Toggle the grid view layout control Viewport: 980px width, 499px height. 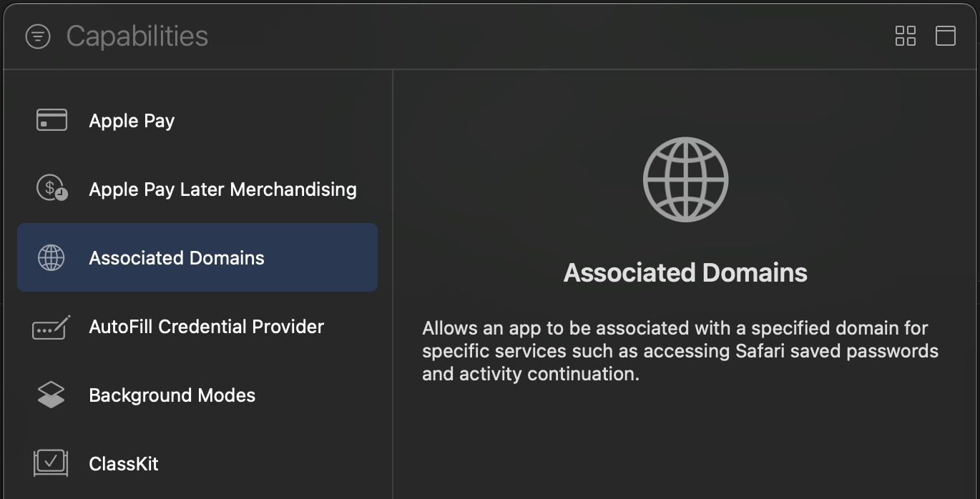point(905,36)
